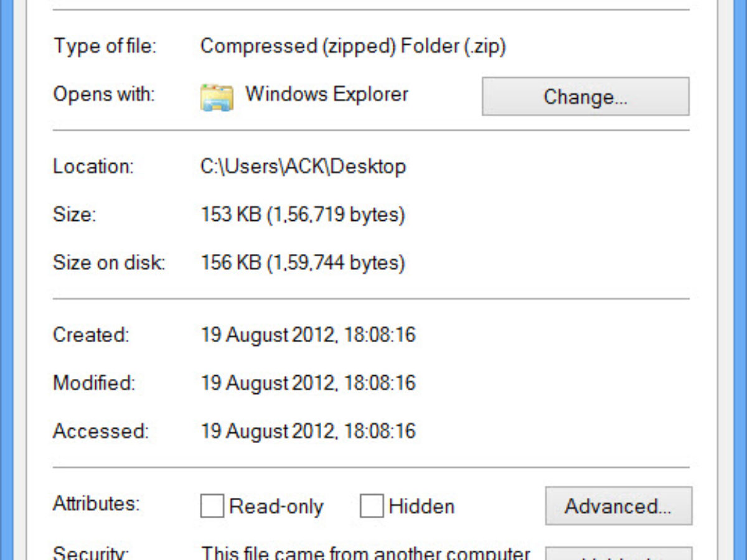Click the Accessed date value

pyautogui.click(x=308, y=431)
